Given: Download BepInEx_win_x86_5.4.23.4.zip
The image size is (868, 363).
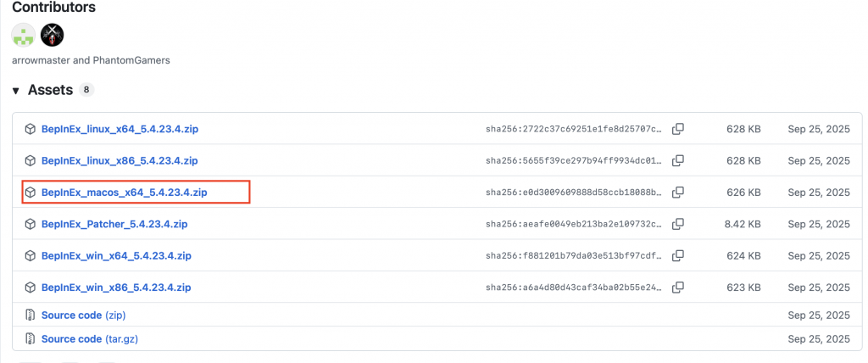Looking at the screenshot, I should coord(116,288).
